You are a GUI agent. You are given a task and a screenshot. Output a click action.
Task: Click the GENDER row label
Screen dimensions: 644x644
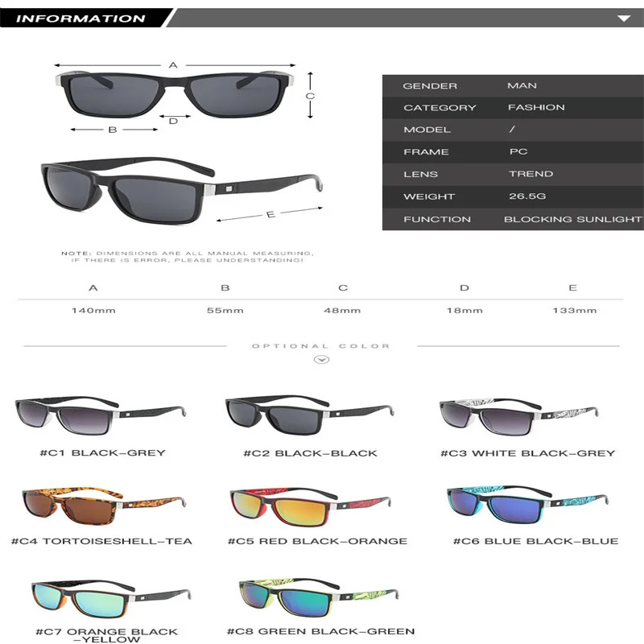[x=430, y=86]
